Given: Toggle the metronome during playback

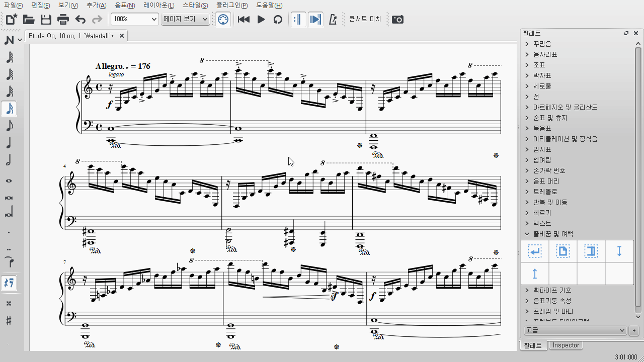Looking at the screenshot, I should (332, 20).
